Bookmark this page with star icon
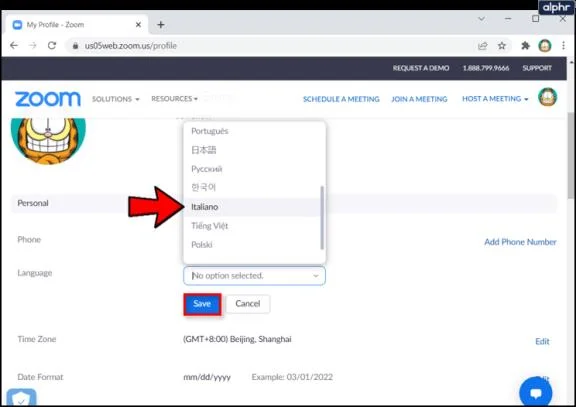The height and width of the screenshot is (407, 576). point(501,46)
